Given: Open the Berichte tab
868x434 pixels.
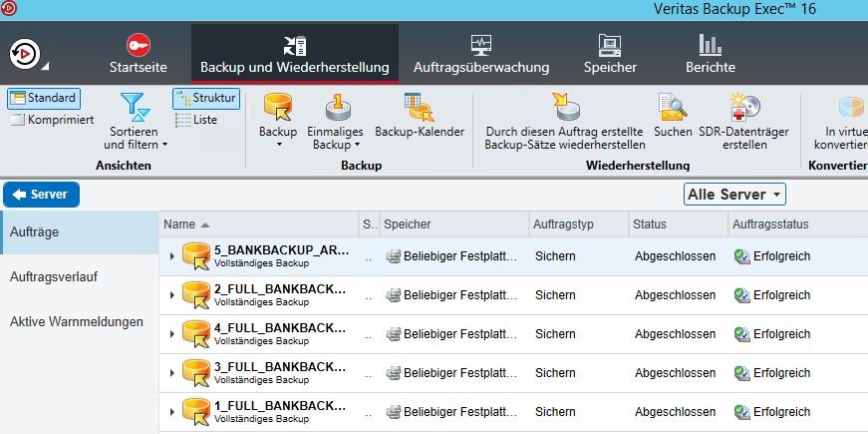Looking at the screenshot, I should click(711, 54).
